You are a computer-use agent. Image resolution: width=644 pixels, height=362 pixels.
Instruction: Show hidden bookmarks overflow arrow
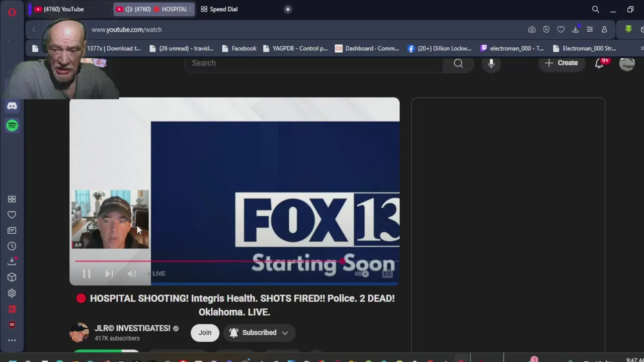click(641, 48)
